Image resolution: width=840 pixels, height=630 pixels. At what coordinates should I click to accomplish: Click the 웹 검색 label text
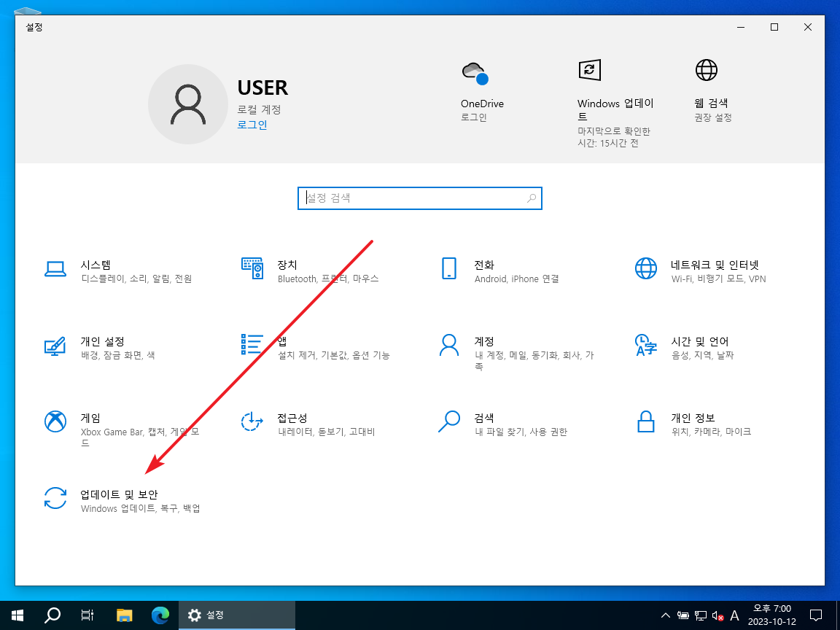[711, 103]
